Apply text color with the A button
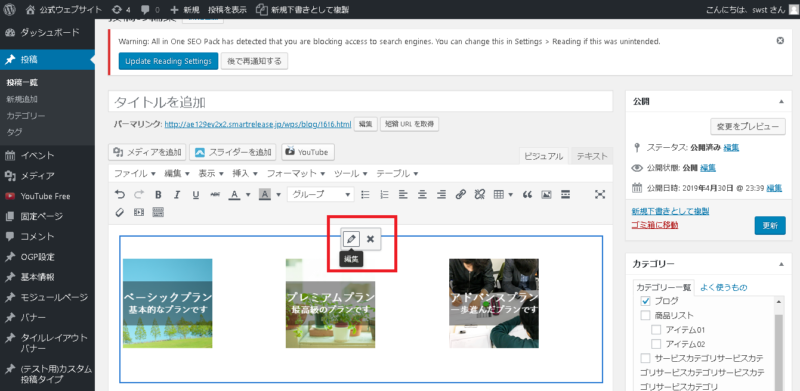The height and width of the screenshot is (391, 800). (234, 194)
